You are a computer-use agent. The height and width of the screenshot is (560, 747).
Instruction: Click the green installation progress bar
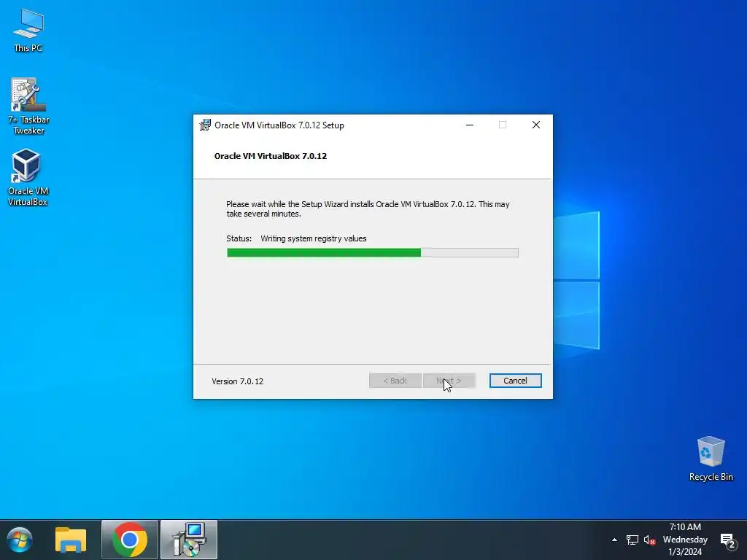tap(373, 252)
